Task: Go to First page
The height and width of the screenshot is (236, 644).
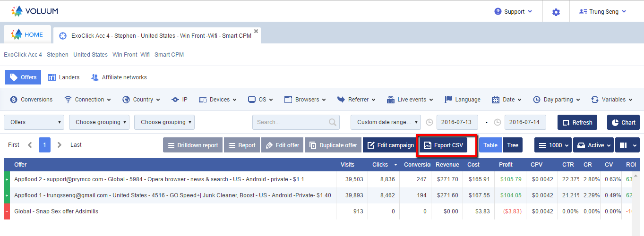Action: pos(14,145)
